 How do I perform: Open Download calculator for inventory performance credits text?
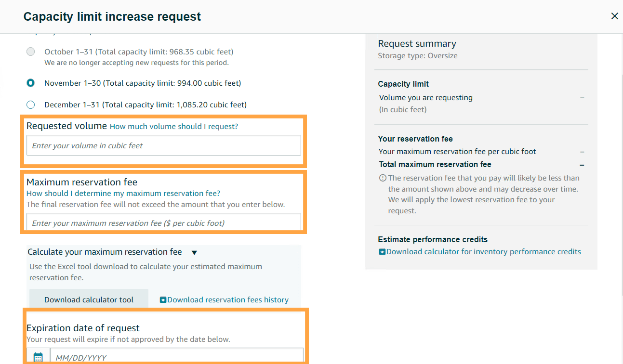pyautogui.click(x=484, y=252)
